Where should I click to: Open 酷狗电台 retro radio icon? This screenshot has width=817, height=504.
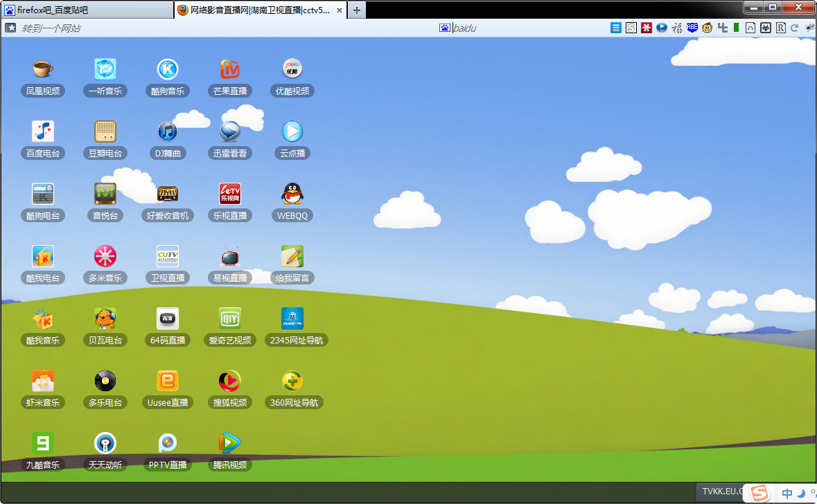click(43, 194)
